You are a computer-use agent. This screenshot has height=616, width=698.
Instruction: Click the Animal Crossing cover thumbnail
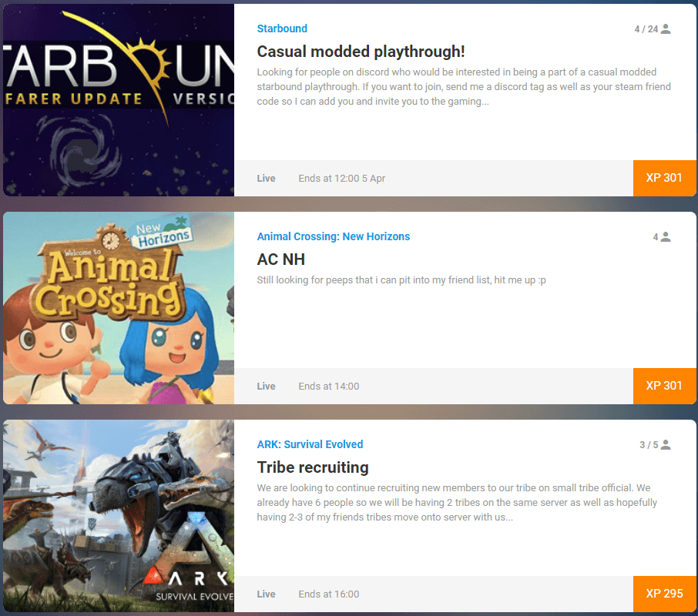(119, 308)
